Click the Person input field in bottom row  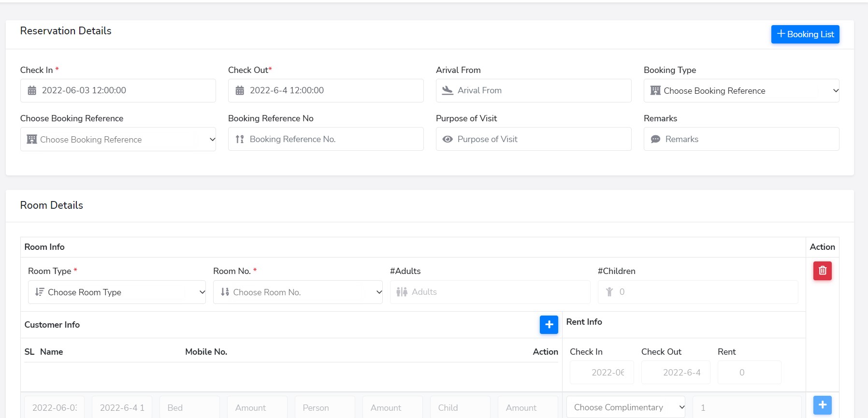tap(325, 407)
